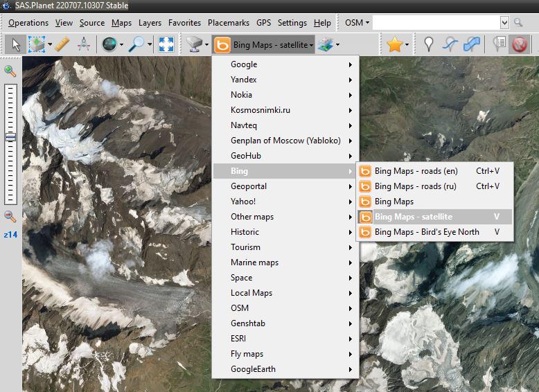Expand the Historic maps submenu

[285, 232]
